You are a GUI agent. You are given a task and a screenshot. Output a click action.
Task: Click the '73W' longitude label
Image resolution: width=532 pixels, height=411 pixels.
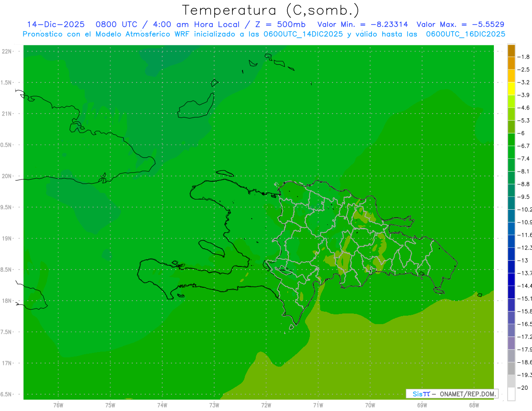pyautogui.click(x=214, y=405)
